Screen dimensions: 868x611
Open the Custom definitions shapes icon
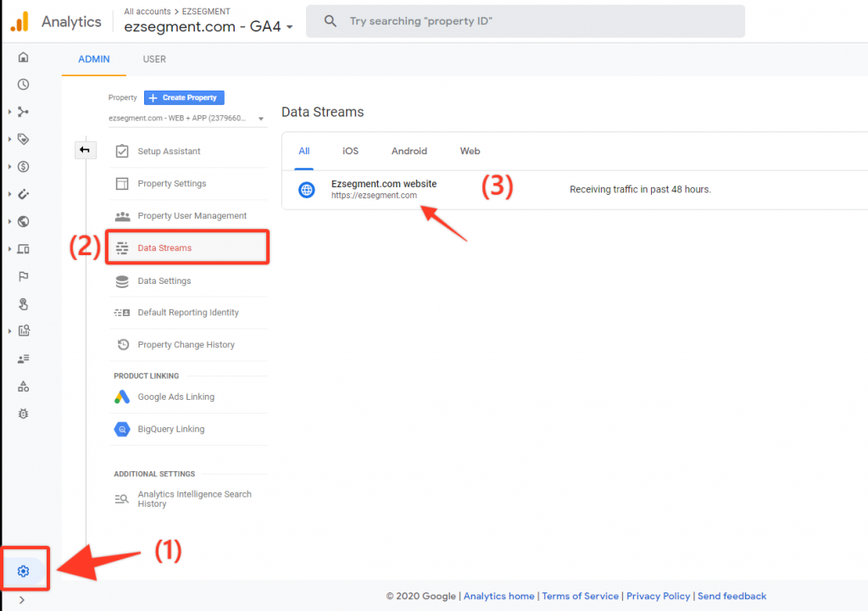click(23, 386)
